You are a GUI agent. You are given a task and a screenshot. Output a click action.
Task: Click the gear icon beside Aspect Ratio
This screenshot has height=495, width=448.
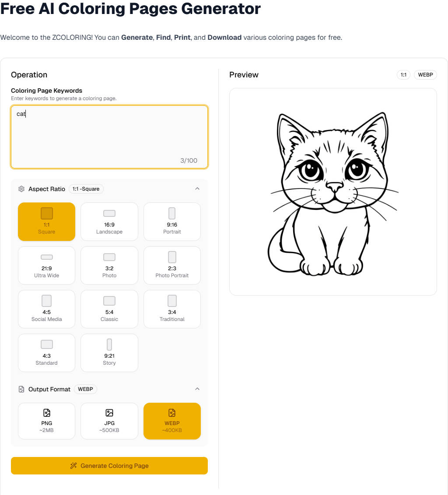[21, 189]
